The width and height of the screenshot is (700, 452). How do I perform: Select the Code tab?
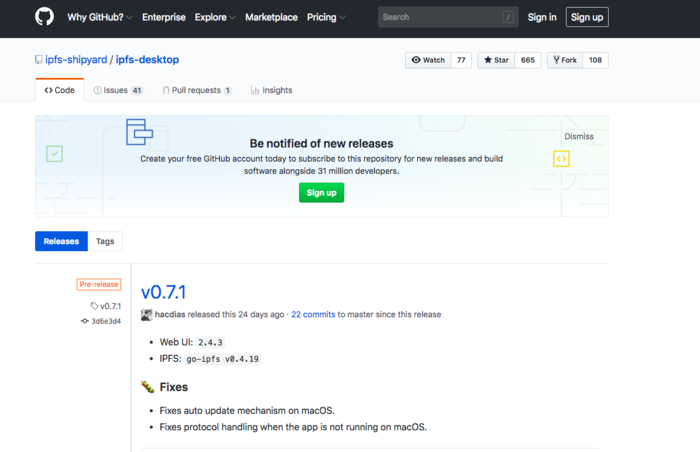[x=59, y=90]
